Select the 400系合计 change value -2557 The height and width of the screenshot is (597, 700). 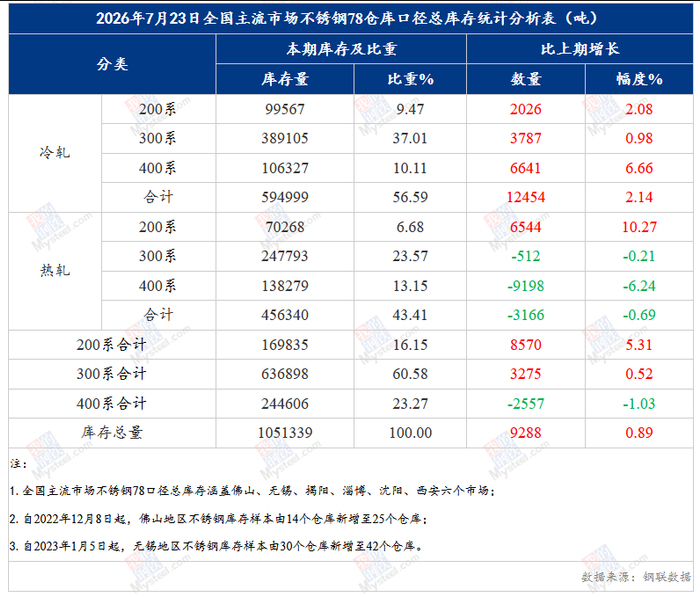click(x=526, y=404)
